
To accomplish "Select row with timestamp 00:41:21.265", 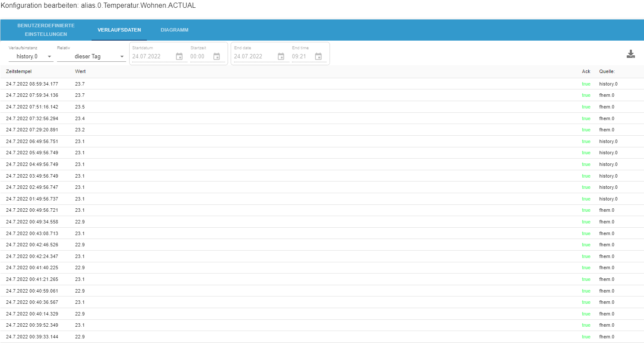I will pos(322,279).
